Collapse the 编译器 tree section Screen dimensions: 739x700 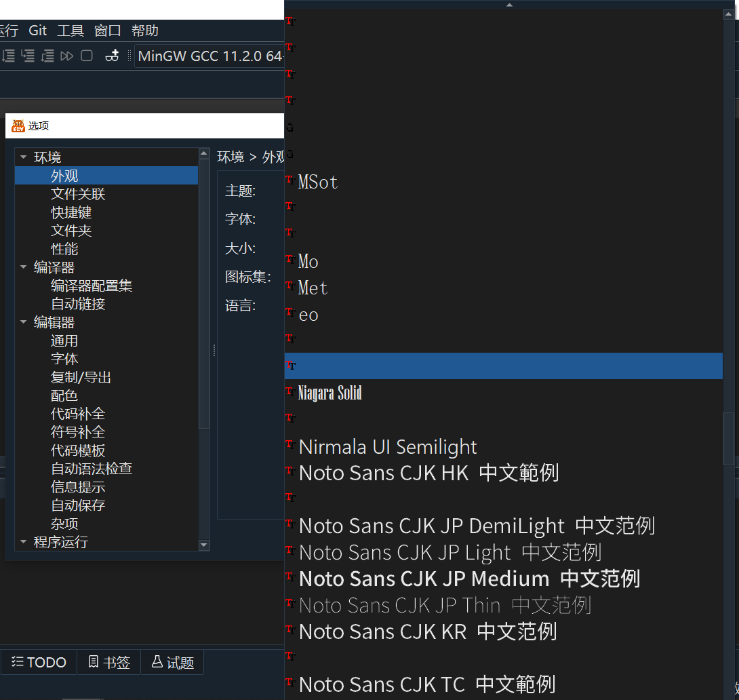tap(23, 267)
